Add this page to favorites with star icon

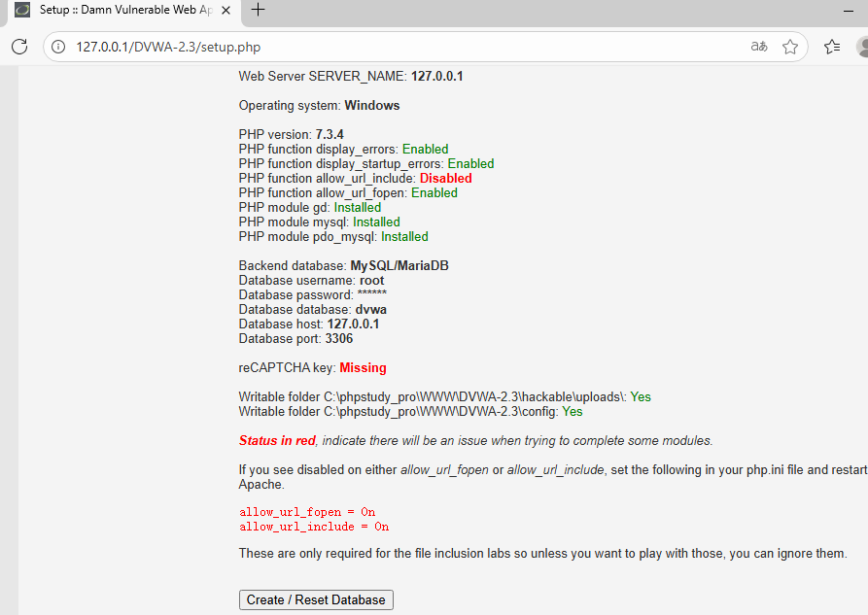point(790,47)
